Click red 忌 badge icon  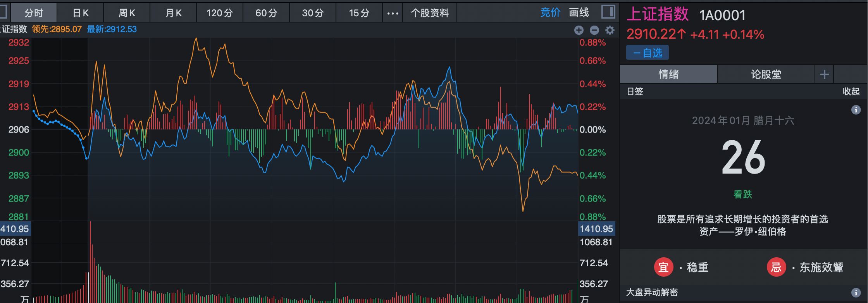(776, 267)
